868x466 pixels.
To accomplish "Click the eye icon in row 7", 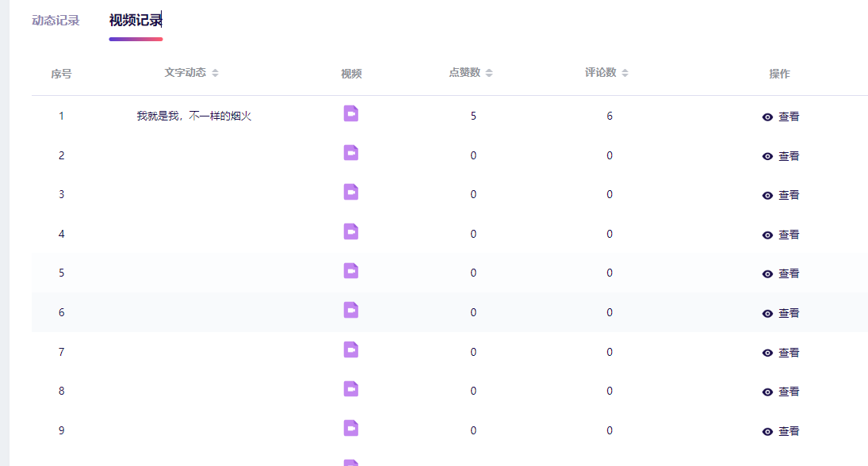I will tap(767, 353).
